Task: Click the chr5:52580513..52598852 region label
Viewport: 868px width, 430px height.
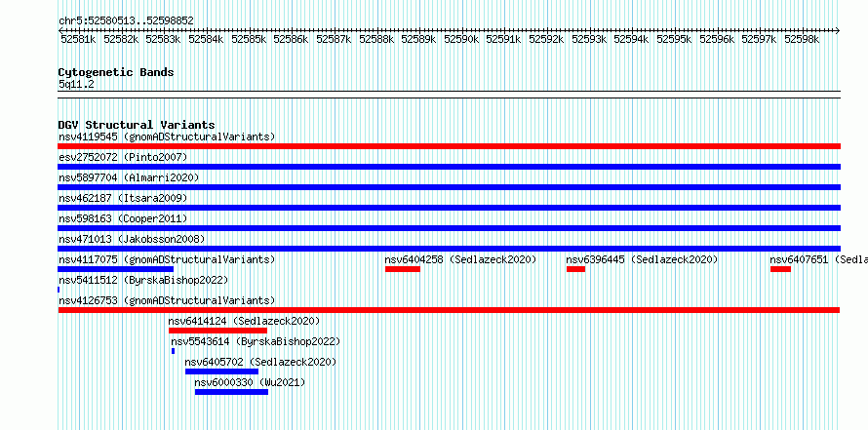Action: coord(126,20)
